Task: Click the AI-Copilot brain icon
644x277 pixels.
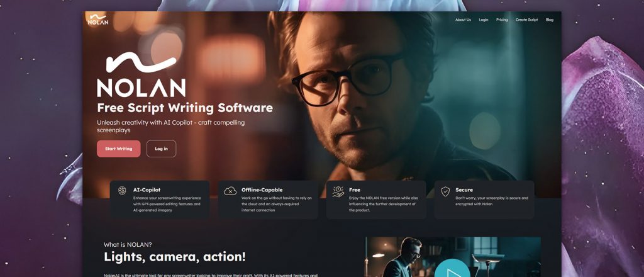Action: [122, 190]
